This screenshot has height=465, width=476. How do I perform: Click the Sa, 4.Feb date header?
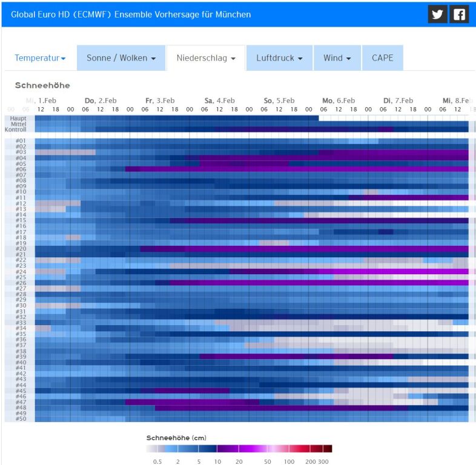point(219,101)
